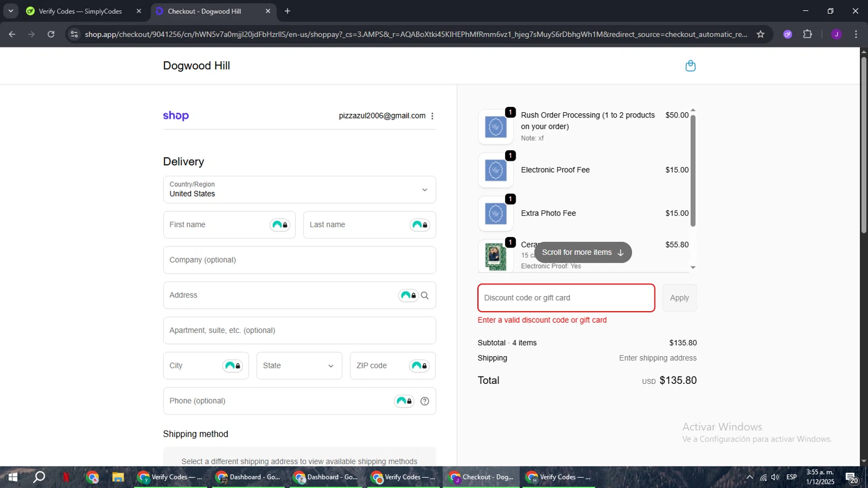Click autofill icon in ZIP code field
The image size is (868, 488).
pos(420,366)
